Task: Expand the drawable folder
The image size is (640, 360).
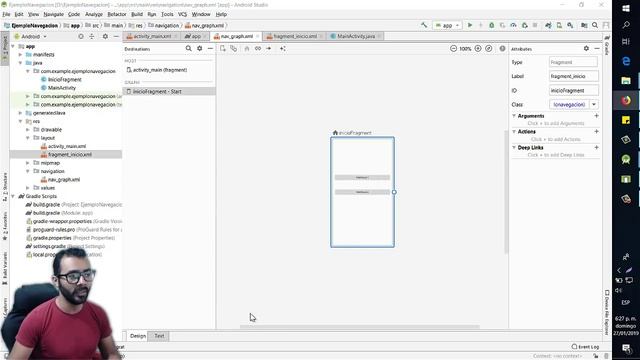Action: (28, 129)
